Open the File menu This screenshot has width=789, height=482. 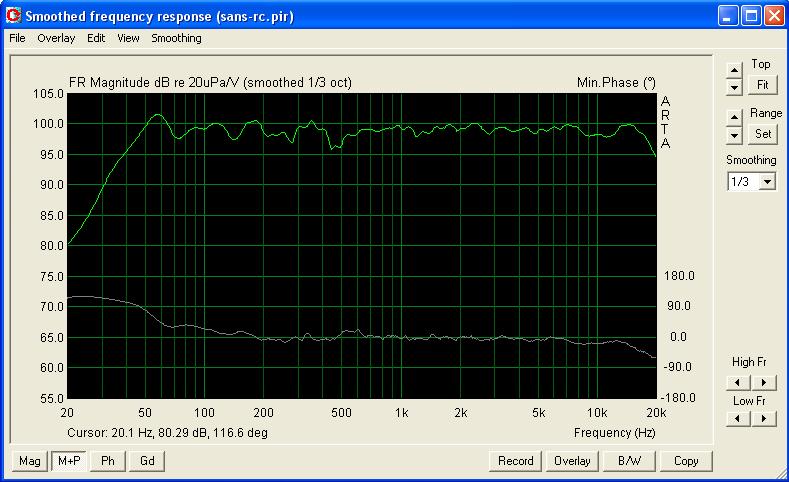[x=17, y=38]
